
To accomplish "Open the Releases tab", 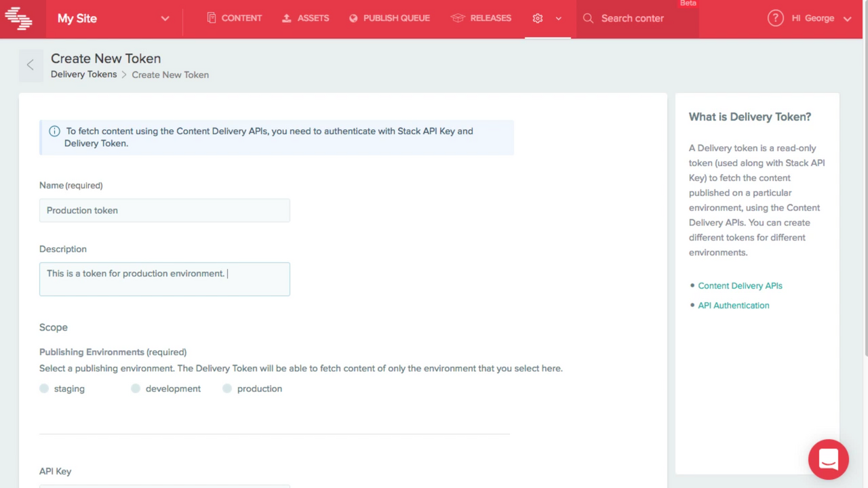I will point(481,18).
